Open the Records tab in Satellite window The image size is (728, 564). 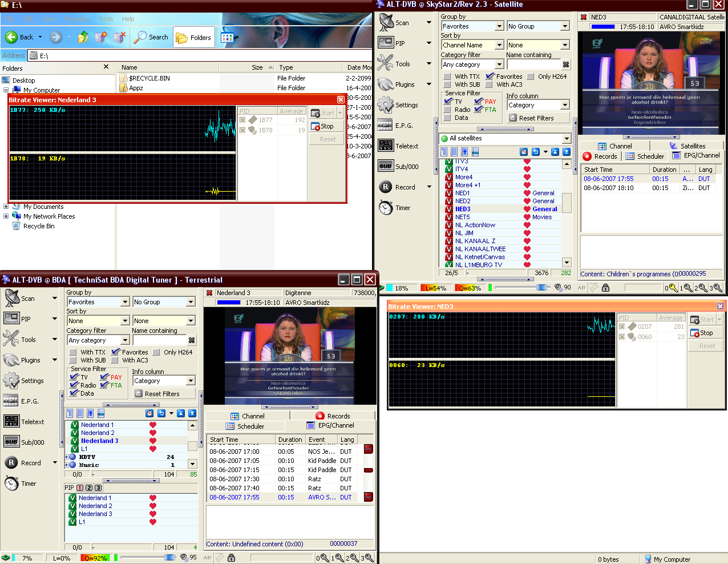click(600, 156)
